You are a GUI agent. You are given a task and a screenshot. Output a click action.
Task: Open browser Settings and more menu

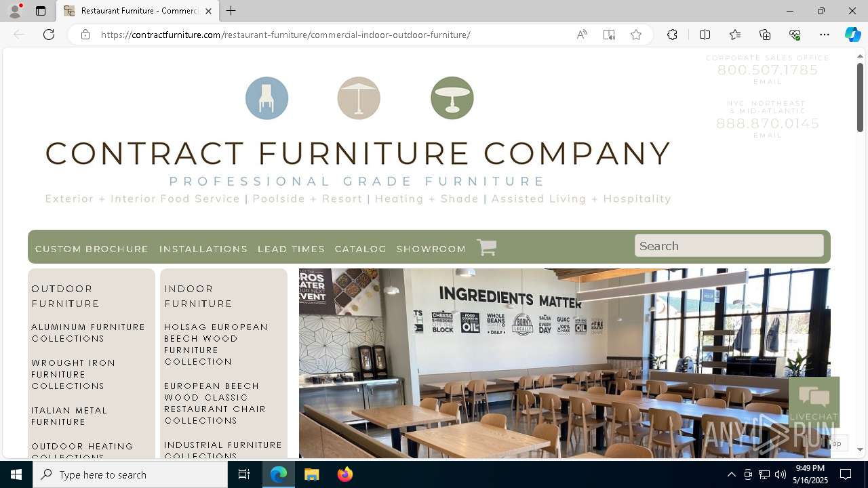pyautogui.click(x=825, y=35)
